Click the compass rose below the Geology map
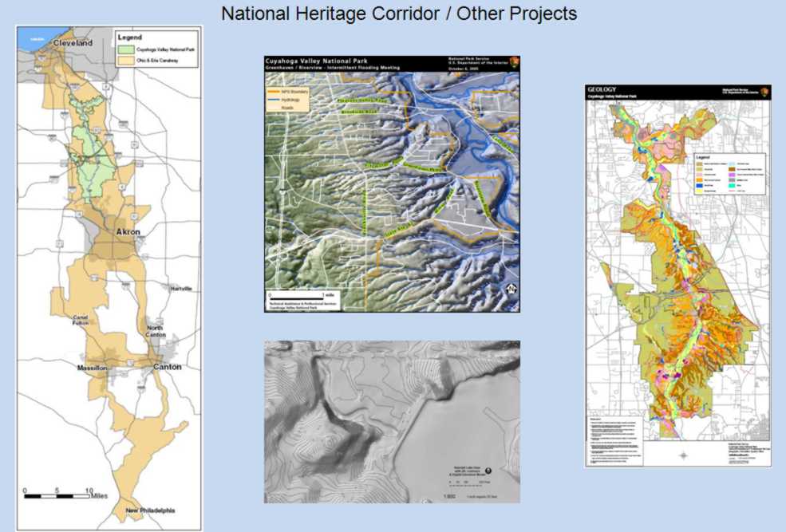The image size is (786, 532). click(684, 455)
